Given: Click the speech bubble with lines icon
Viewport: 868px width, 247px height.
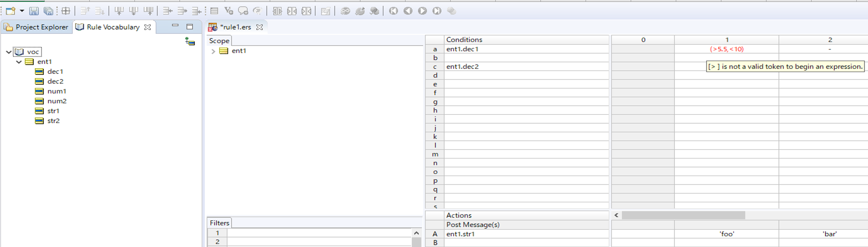Looking at the screenshot, I should (x=258, y=11).
